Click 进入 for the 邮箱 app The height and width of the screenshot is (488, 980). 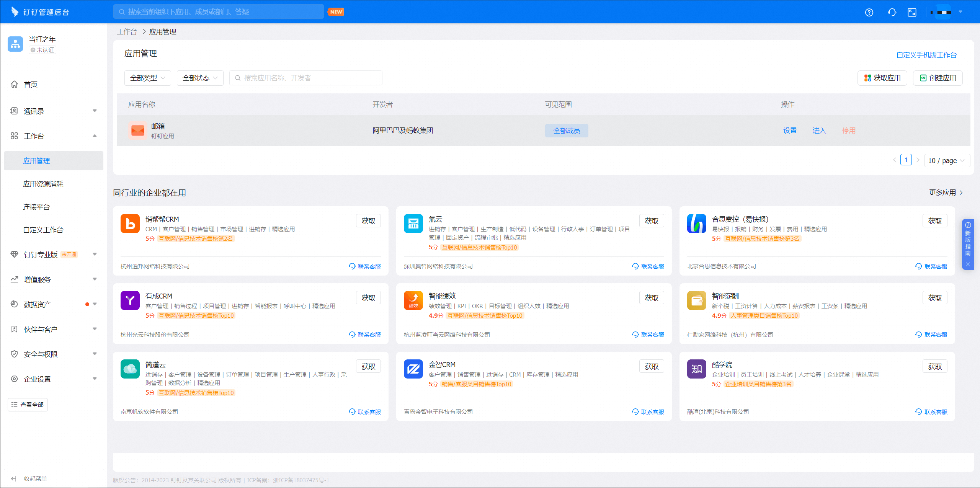[x=819, y=131]
